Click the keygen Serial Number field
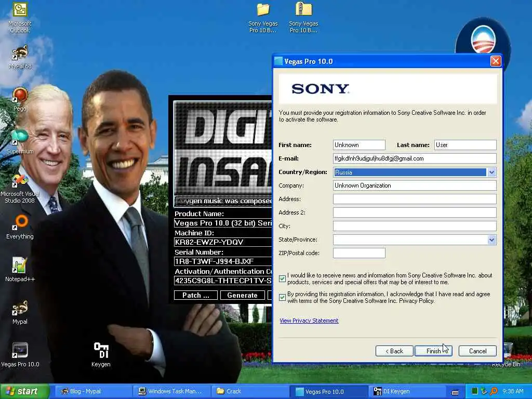The height and width of the screenshot is (399, 532). [223, 261]
